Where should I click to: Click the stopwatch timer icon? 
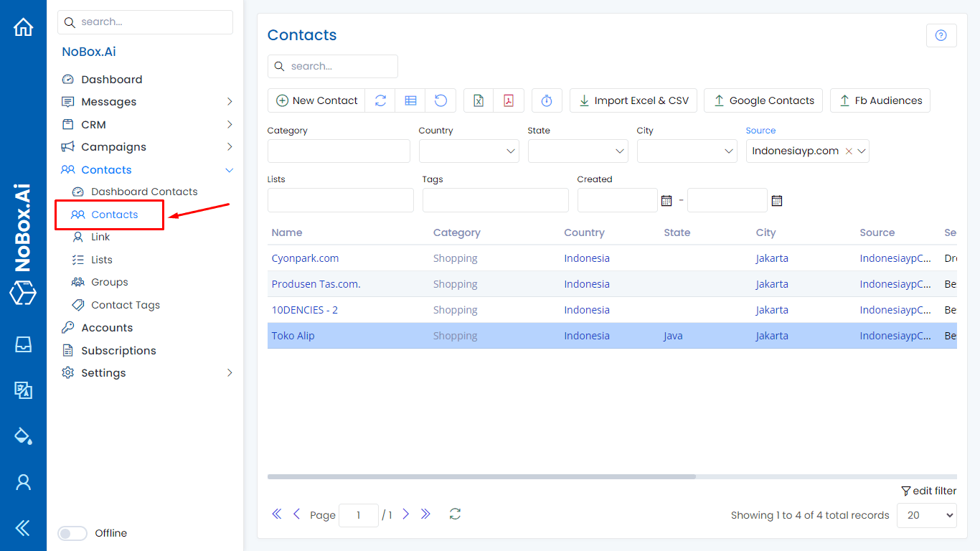click(547, 100)
